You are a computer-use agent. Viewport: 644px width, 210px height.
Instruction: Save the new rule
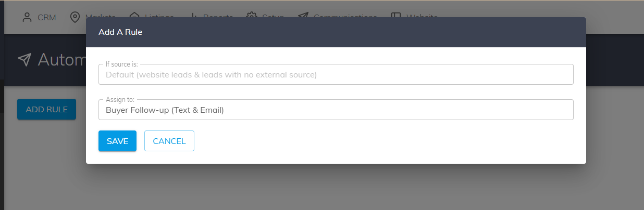pyautogui.click(x=117, y=141)
